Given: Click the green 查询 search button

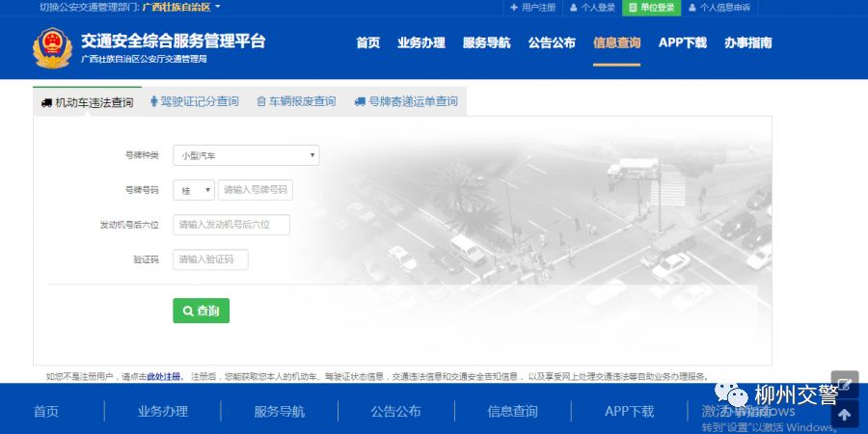Looking at the screenshot, I should point(201,311).
